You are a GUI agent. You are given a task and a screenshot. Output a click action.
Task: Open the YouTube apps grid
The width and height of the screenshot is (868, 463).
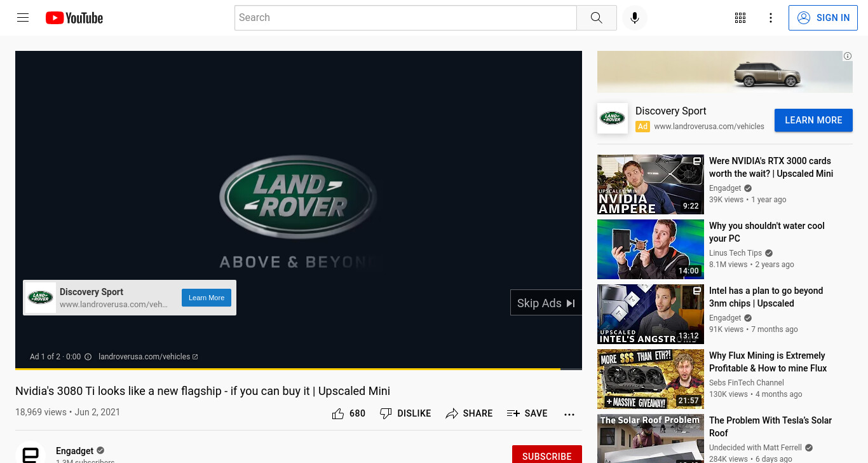(740, 18)
